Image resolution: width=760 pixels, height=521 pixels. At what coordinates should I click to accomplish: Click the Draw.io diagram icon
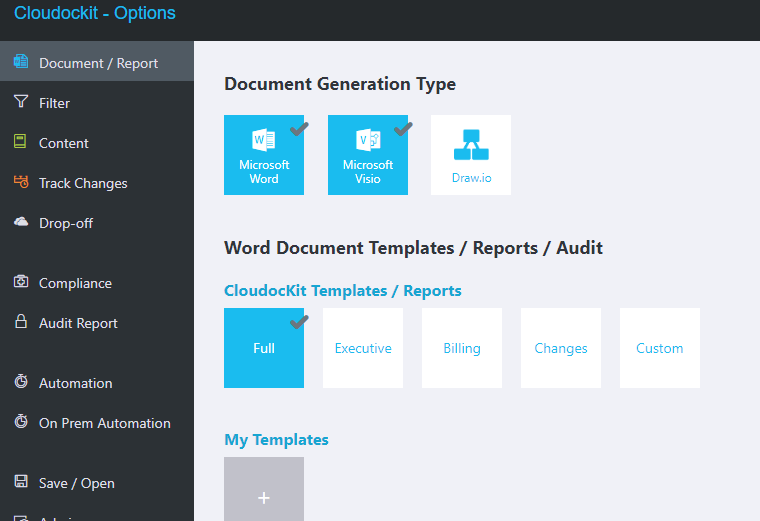pos(471,144)
